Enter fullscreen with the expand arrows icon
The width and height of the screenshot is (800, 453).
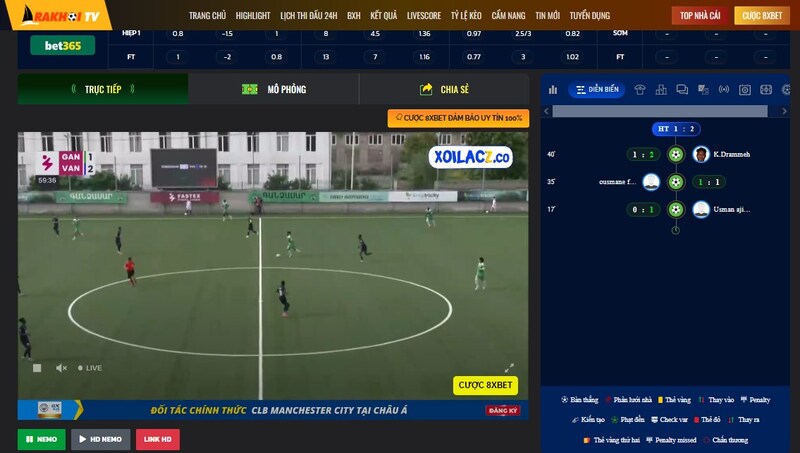tap(509, 367)
